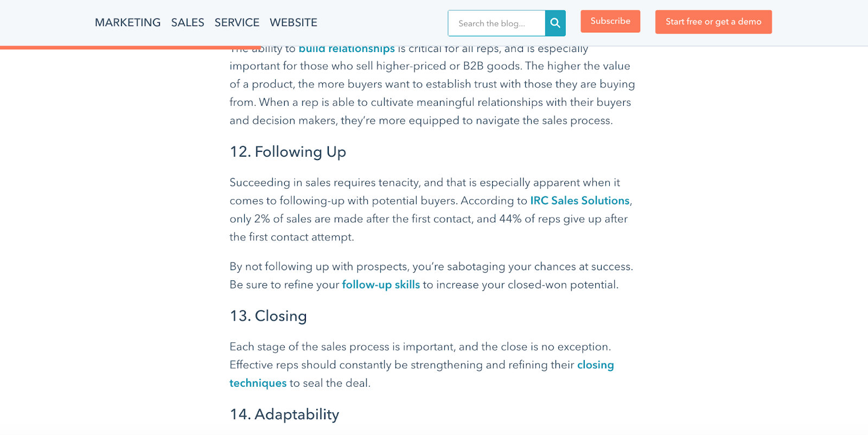The width and height of the screenshot is (868, 435).
Task: Click the paragraph starting 'By not following up'
Action: [x=431, y=276]
